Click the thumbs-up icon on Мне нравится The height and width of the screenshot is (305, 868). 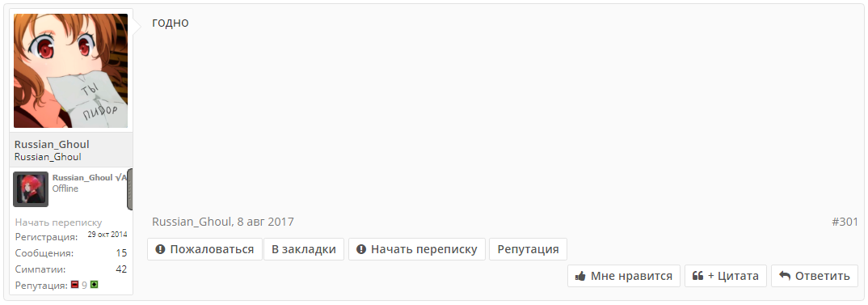[x=581, y=276]
